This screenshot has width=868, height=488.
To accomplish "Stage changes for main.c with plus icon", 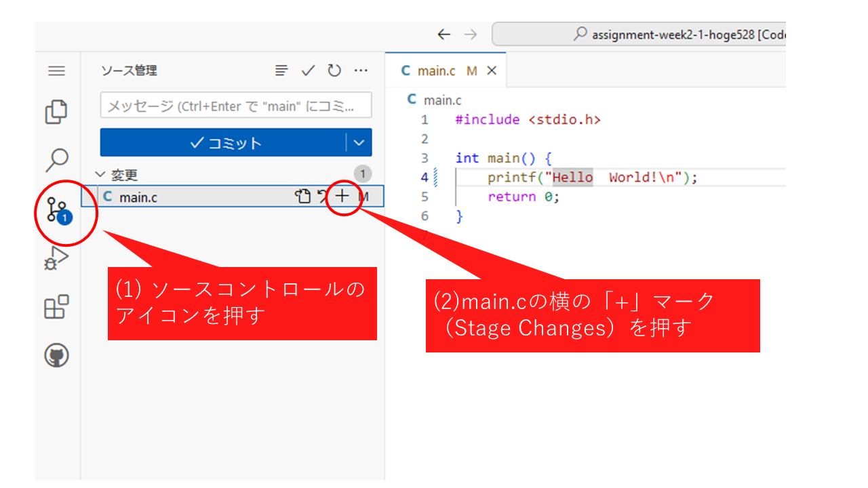I will click(342, 197).
